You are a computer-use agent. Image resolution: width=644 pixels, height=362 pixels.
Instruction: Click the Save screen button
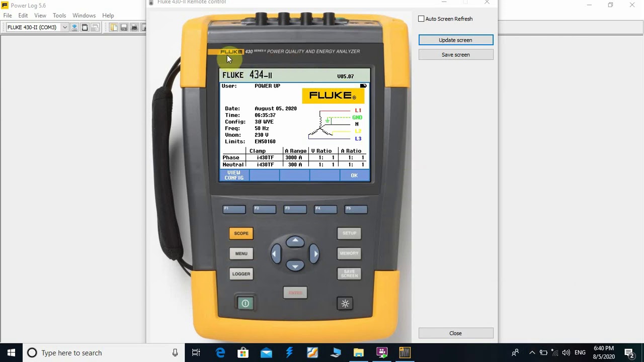coord(456,55)
